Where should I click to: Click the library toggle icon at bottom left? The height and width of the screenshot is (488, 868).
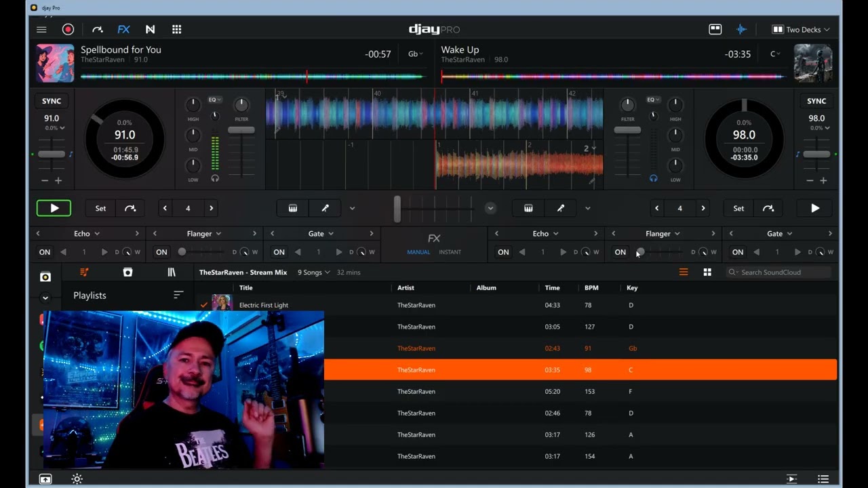point(45,479)
